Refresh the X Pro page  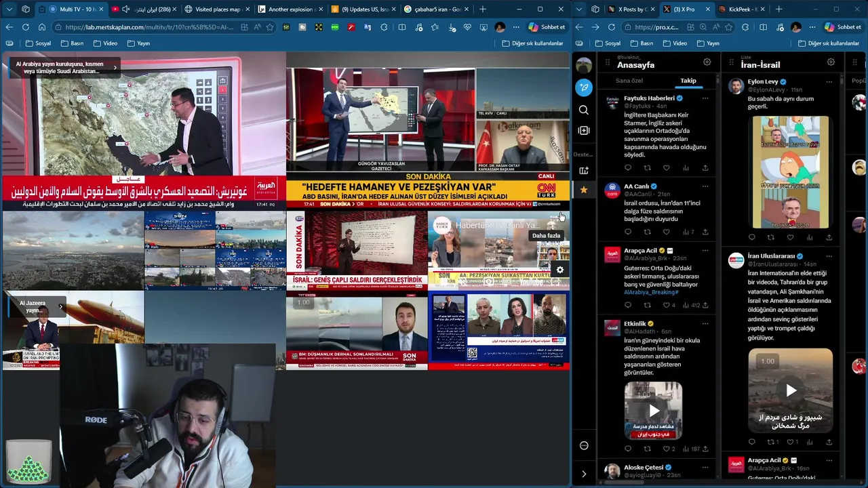point(612,27)
